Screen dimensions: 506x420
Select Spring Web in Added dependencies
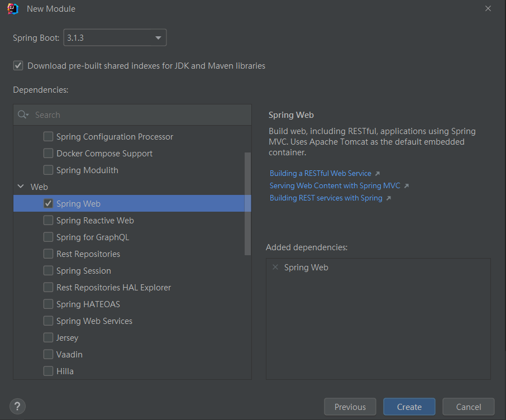(x=306, y=268)
